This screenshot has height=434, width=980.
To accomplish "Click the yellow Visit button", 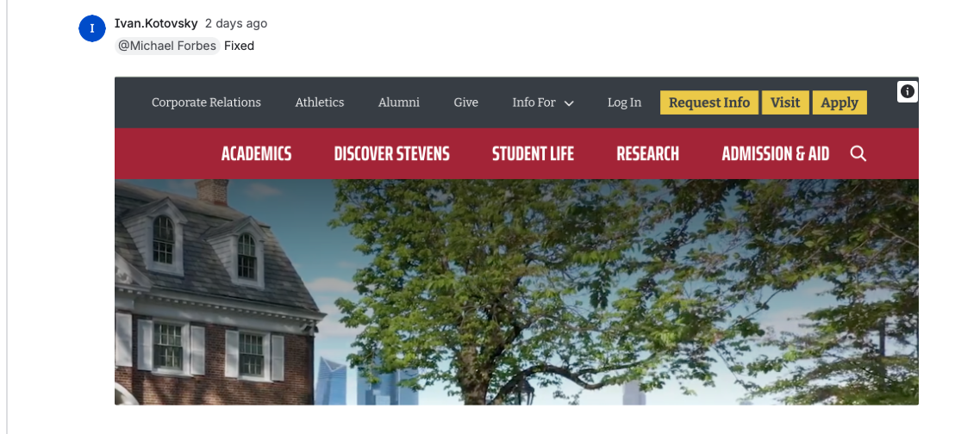I will (785, 102).
